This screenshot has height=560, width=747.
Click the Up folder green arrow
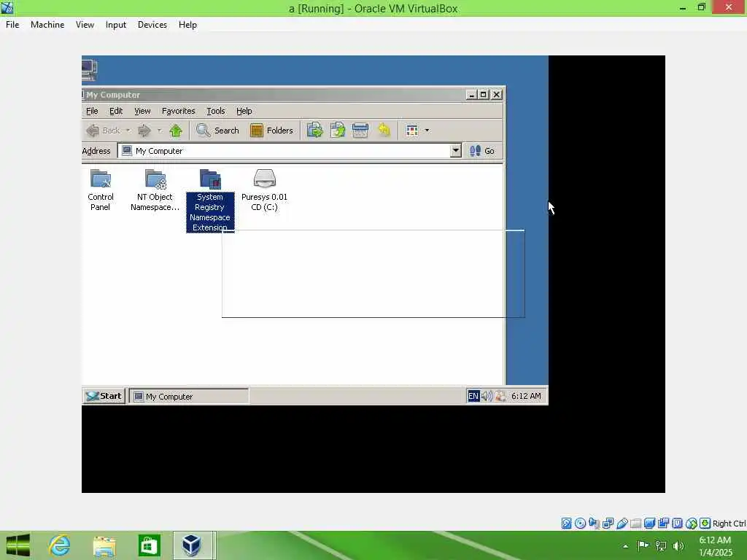pos(176,131)
